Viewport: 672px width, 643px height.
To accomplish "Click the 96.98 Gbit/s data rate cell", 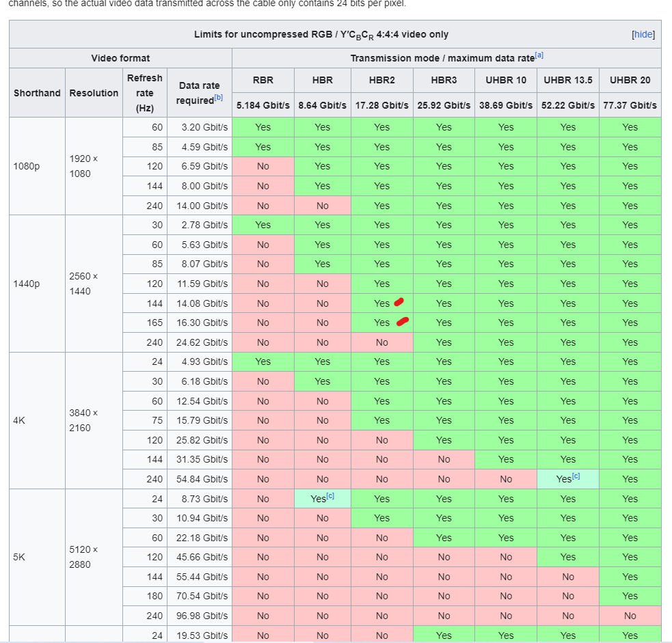I will pos(200,616).
